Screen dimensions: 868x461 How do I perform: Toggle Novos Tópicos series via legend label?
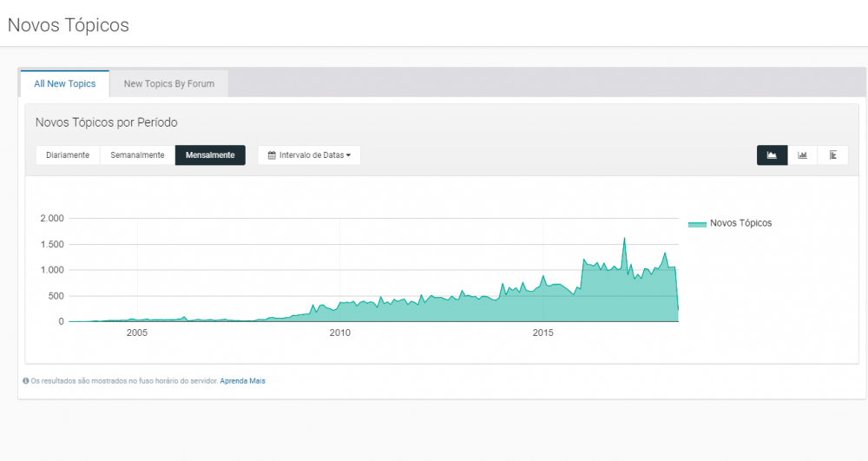(x=740, y=223)
